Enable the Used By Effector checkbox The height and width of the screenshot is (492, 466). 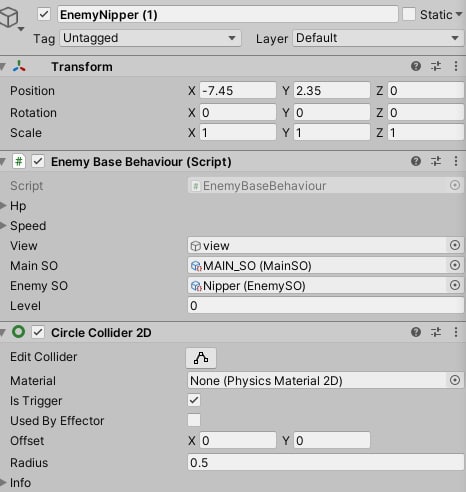click(194, 420)
